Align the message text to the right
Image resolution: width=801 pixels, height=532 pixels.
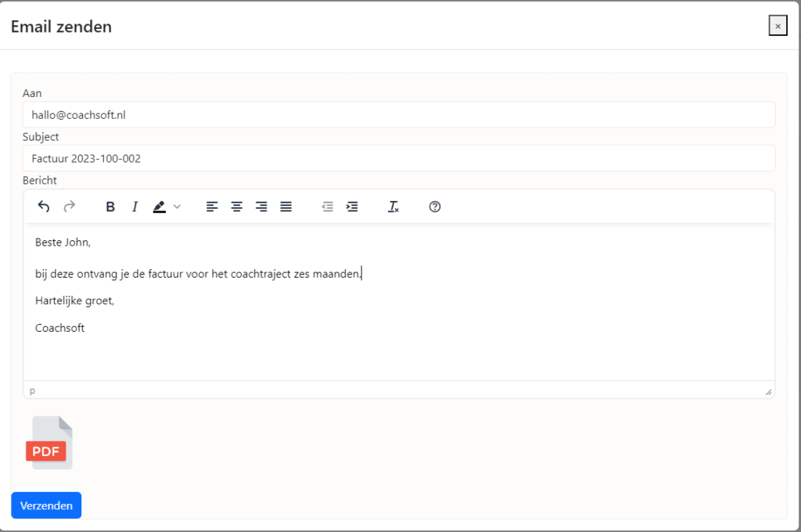(261, 207)
